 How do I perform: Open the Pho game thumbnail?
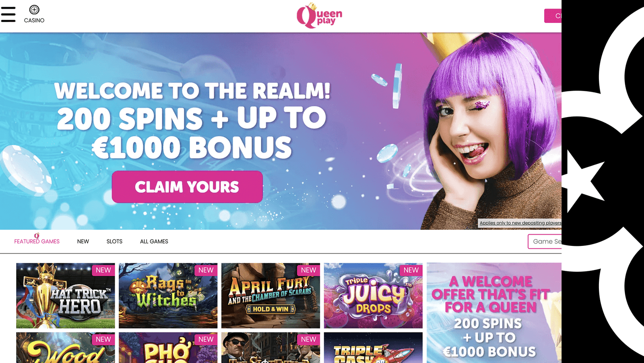click(168, 348)
